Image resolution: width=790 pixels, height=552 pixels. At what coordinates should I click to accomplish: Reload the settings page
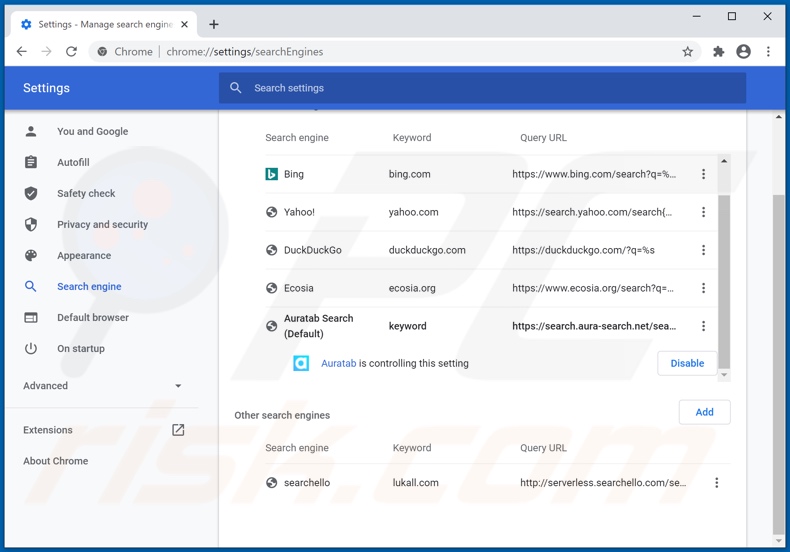tap(71, 52)
